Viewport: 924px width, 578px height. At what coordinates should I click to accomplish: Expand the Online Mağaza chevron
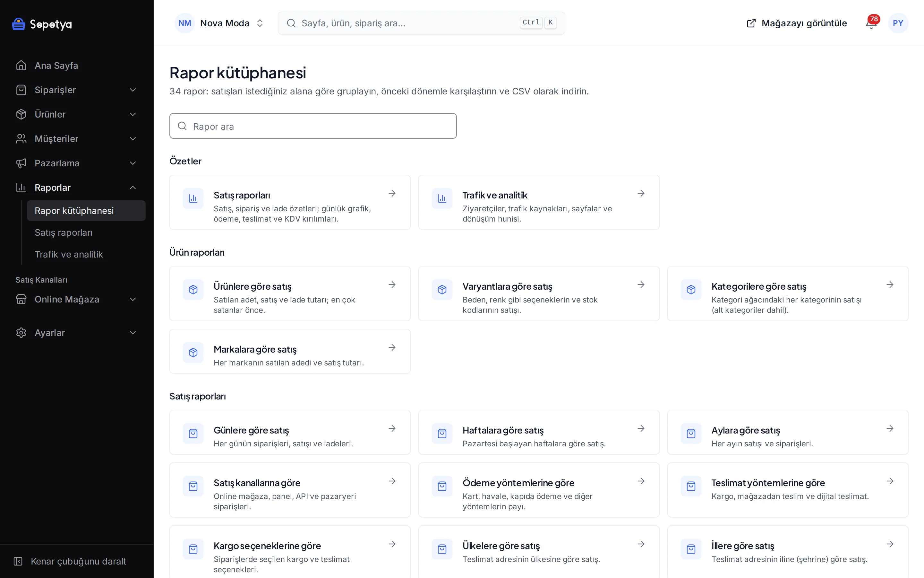[x=133, y=299]
